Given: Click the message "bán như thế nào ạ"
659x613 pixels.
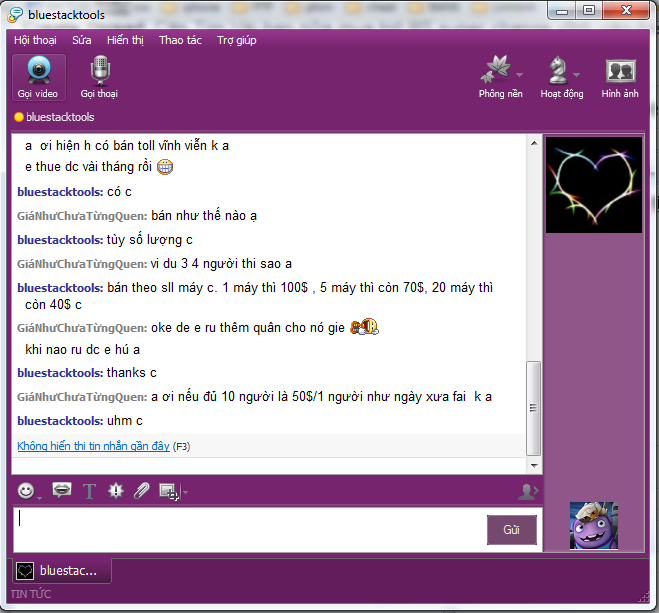Looking at the screenshot, I should pyautogui.click(x=204, y=216).
